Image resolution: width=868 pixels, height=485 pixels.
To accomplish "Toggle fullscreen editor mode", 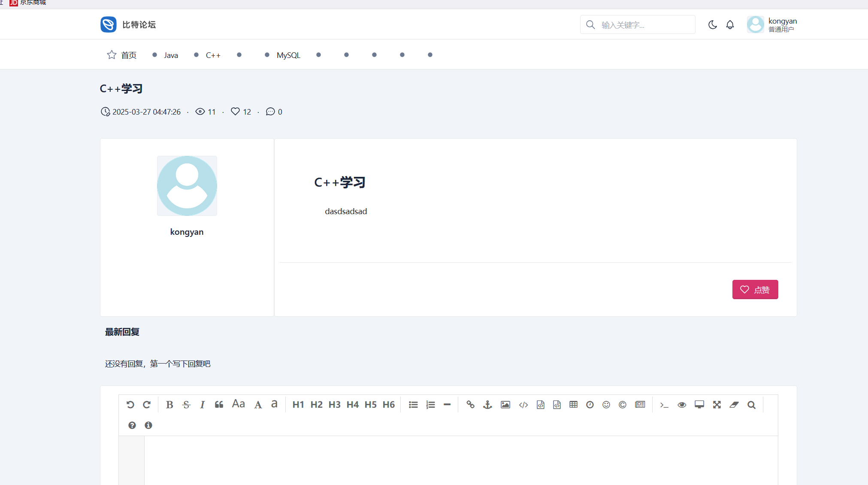I will click(717, 405).
